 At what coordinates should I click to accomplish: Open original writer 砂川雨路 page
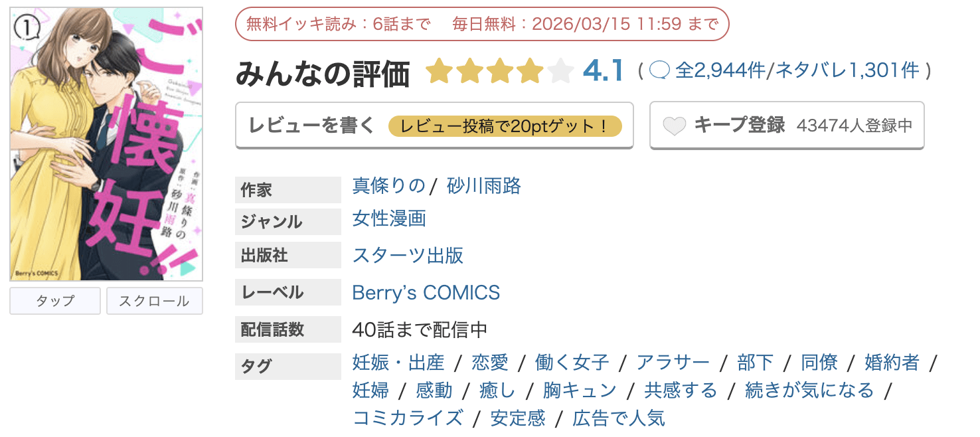tap(483, 187)
